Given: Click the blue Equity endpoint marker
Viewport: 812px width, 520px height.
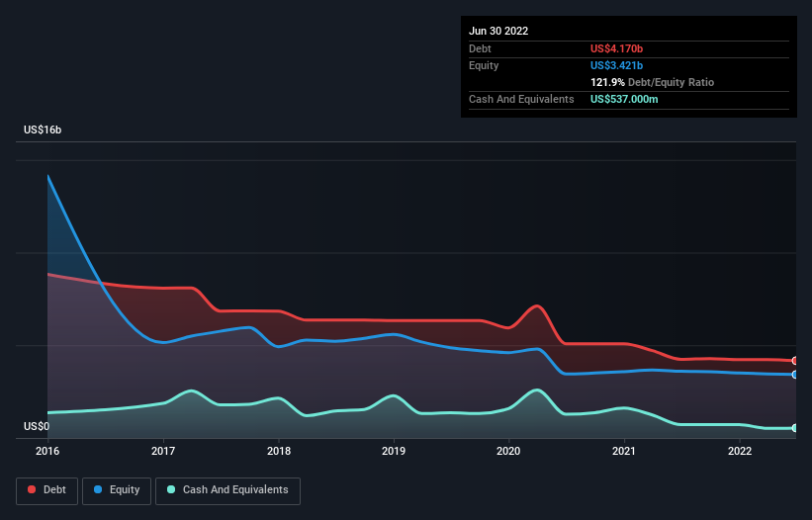Looking at the screenshot, I should coord(795,375).
